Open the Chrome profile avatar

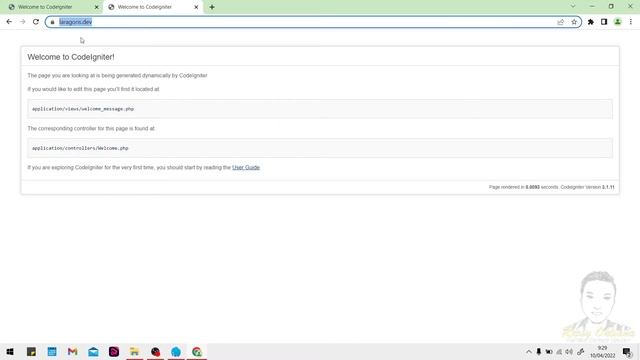(618, 22)
